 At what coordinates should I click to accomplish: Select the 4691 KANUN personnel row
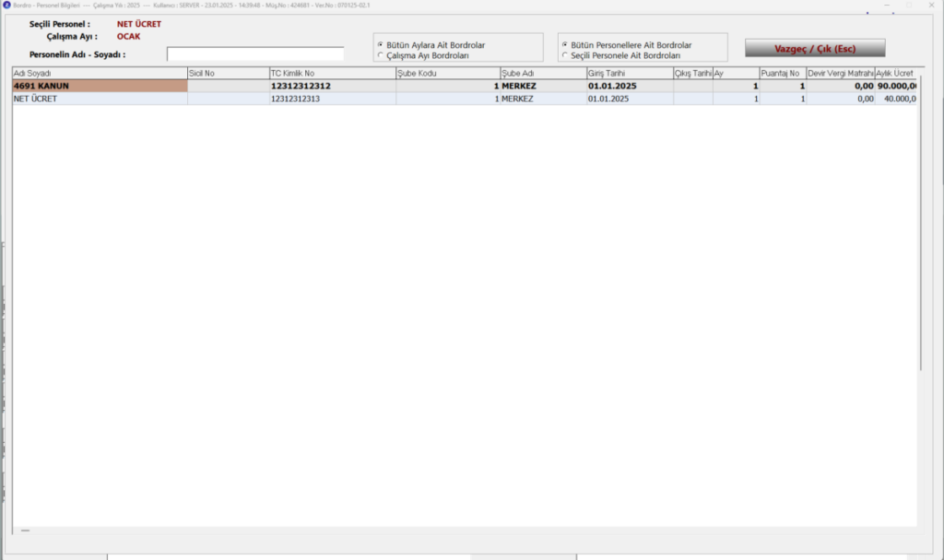[465, 86]
